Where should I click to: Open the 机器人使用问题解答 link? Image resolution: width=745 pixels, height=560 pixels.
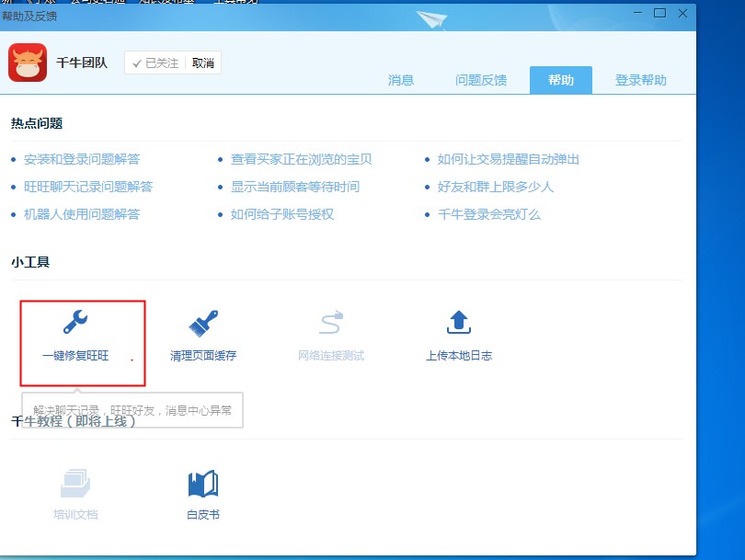82,214
